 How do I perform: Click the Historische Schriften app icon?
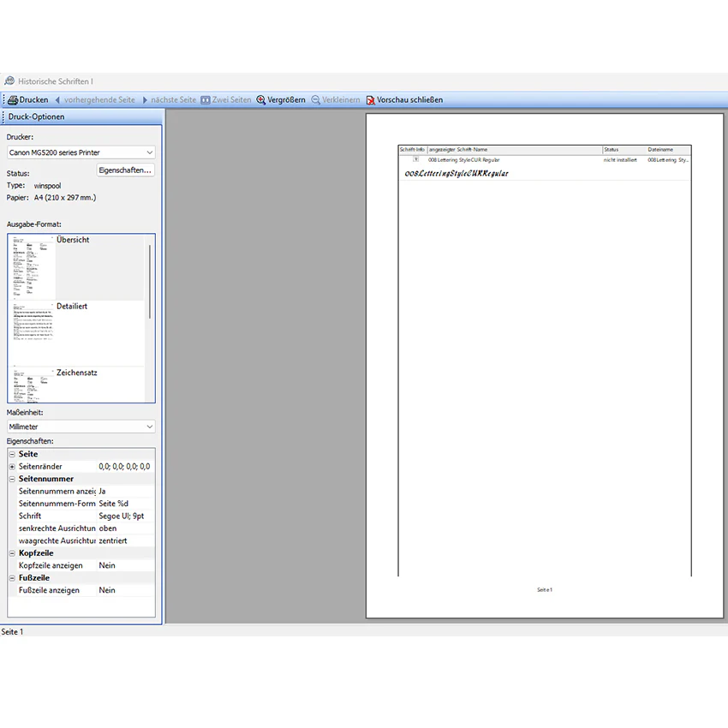click(9, 81)
